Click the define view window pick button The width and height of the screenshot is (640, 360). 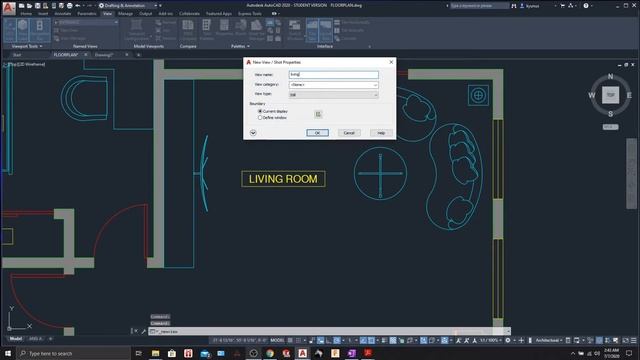(x=318, y=114)
